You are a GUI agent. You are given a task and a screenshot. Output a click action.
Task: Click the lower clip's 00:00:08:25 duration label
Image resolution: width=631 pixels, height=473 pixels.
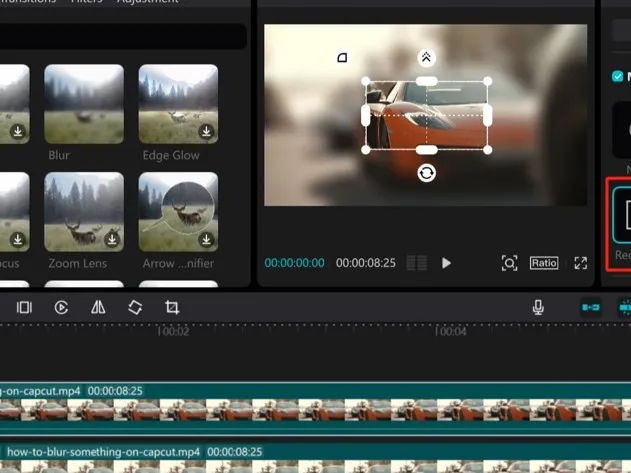(235, 452)
